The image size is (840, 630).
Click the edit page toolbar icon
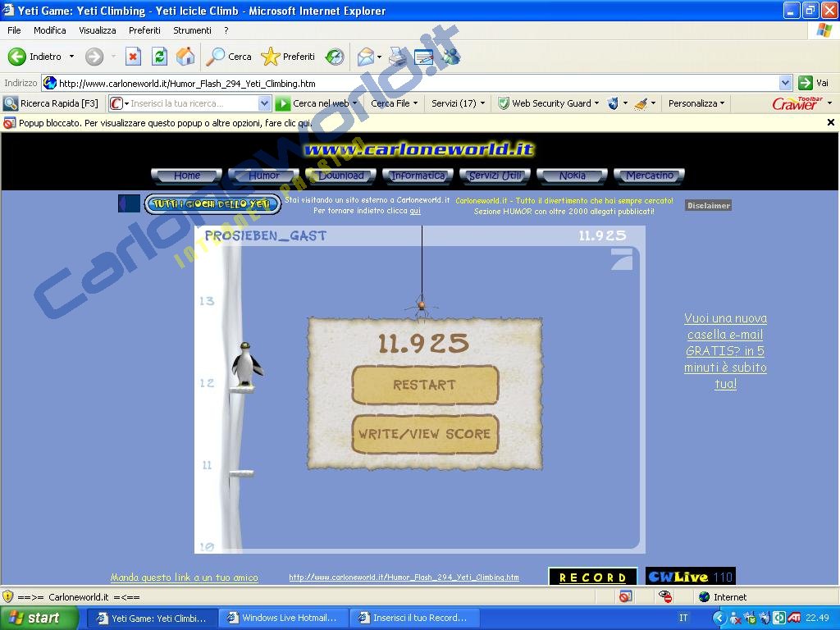click(424, 57)
